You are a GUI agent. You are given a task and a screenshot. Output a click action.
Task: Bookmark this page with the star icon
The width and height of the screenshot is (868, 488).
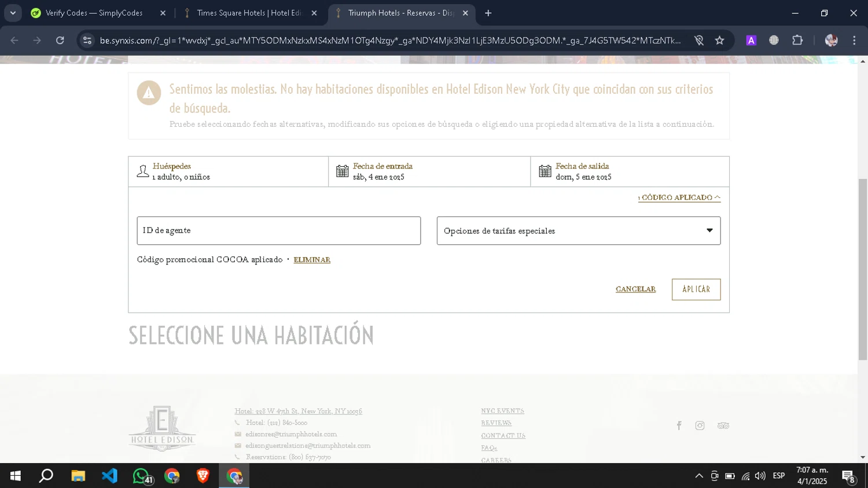[719, 41]
